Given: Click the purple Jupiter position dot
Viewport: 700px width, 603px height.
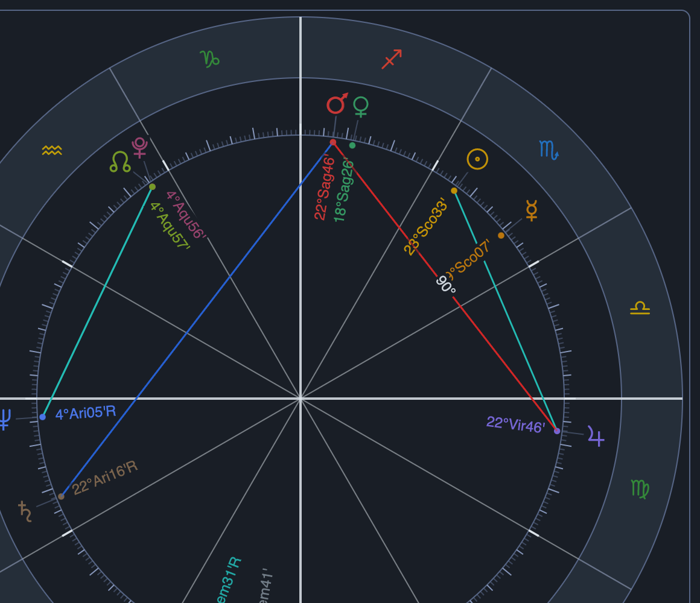Looking at the screenshot, I should click(x=557, y=431).
